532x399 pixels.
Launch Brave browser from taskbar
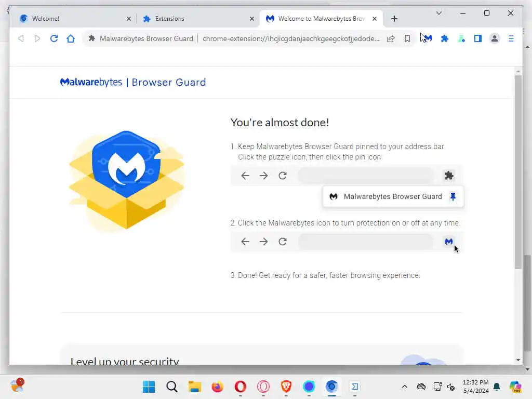[286, 387]
